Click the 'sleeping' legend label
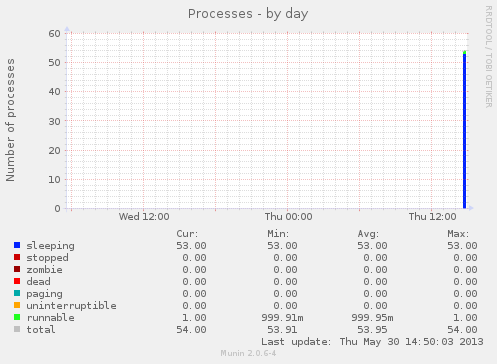This screenshot has height=364, width=497. pyautogui.click(x=51, y=246)
